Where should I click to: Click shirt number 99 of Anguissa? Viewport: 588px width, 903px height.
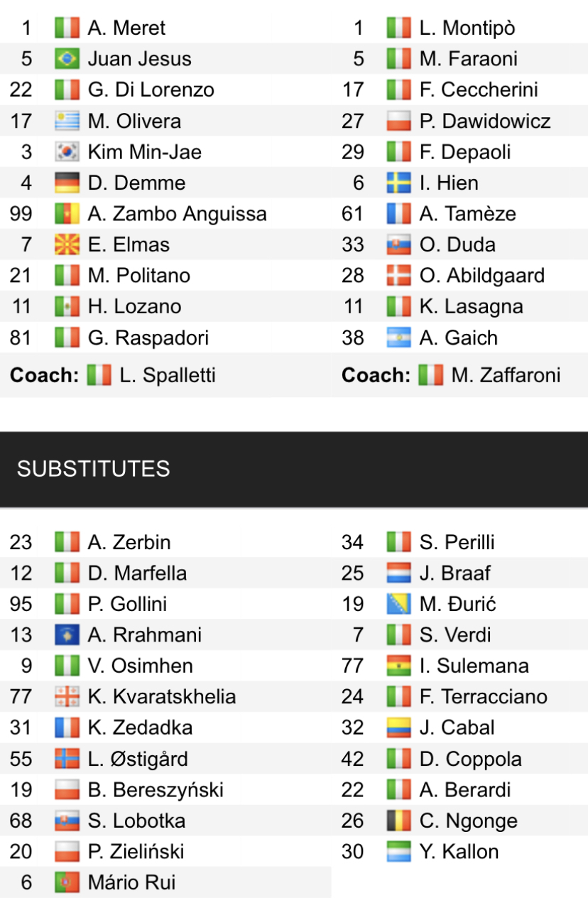tap(21, 214)
